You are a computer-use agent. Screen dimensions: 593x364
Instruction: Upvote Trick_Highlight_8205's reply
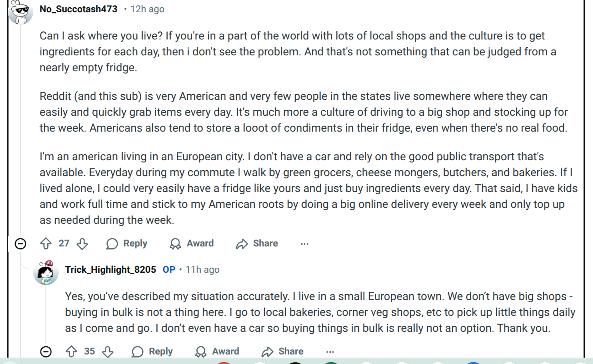tap(71, 351)
